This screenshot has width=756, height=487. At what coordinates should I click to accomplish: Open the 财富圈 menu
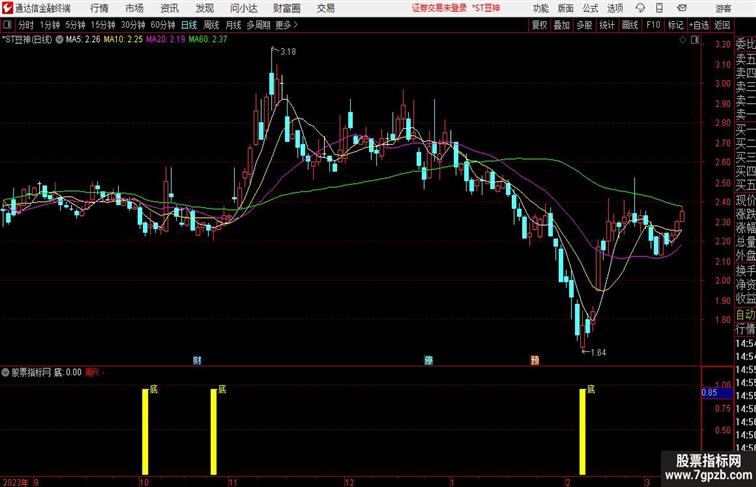point(286,8)
